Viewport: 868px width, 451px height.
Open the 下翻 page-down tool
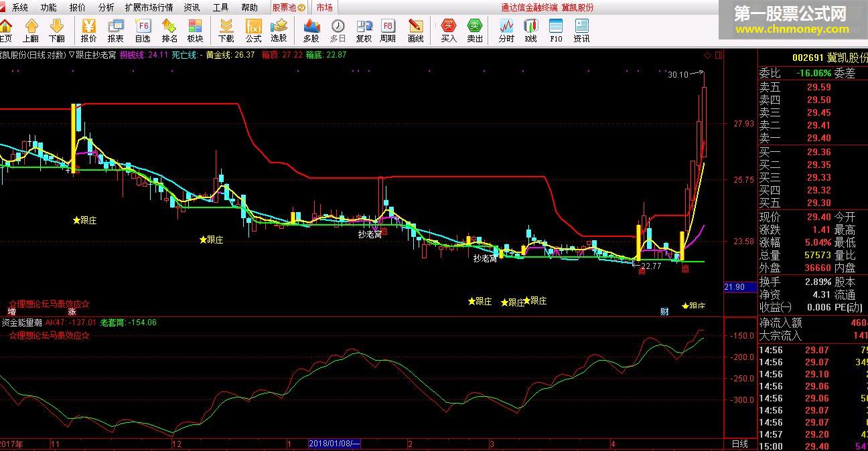[57, 30]
